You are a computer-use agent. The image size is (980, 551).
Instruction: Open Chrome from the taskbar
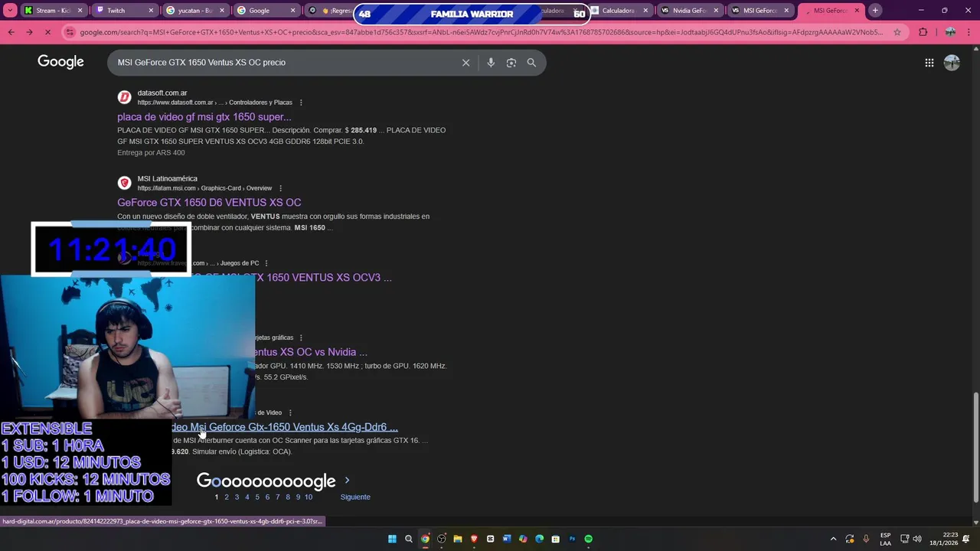click(x=425, y=539)
